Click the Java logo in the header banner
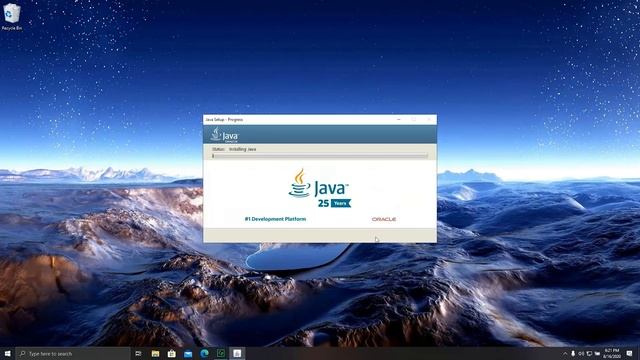Viewport: 640px width, 360px height. tap(225, 134)
